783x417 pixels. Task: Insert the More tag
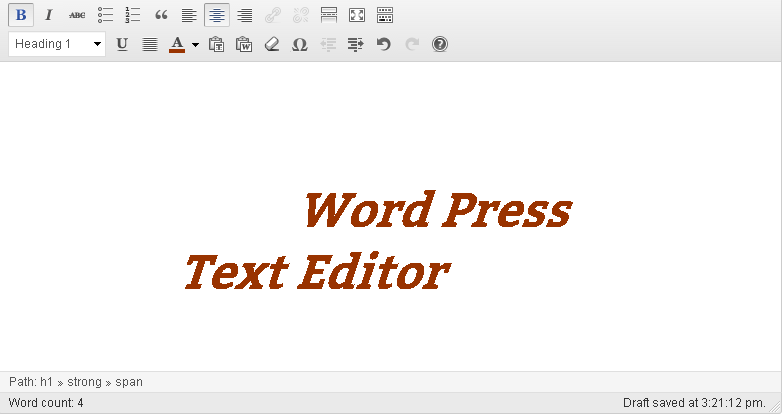click(x=329, y=15)
